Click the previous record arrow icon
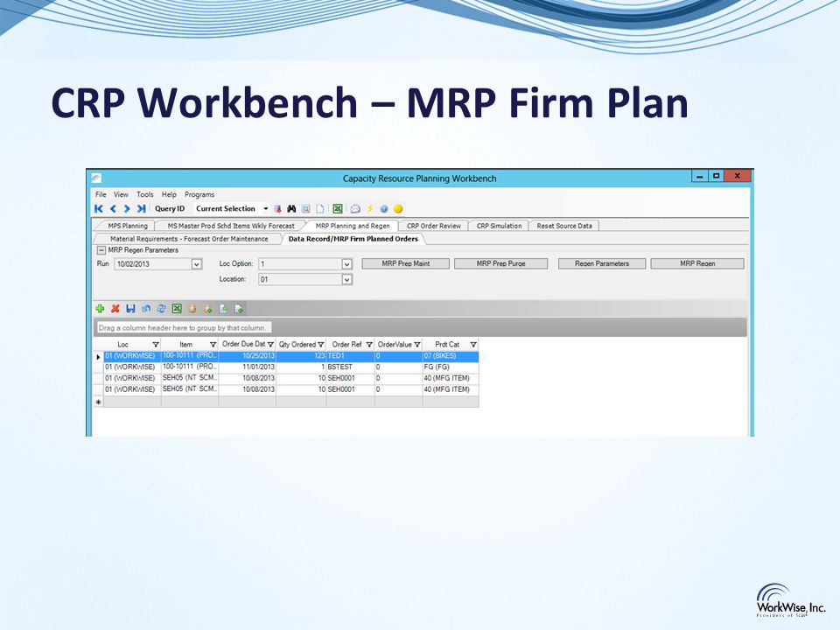Viewport: 840px width, 630px height. coord(113,209)
